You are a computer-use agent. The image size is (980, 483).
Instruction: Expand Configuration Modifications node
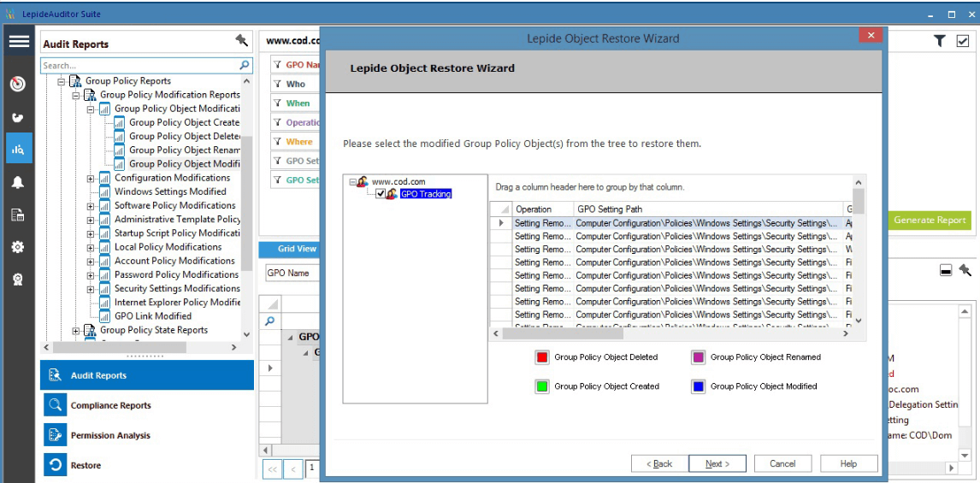coord(91,178)
